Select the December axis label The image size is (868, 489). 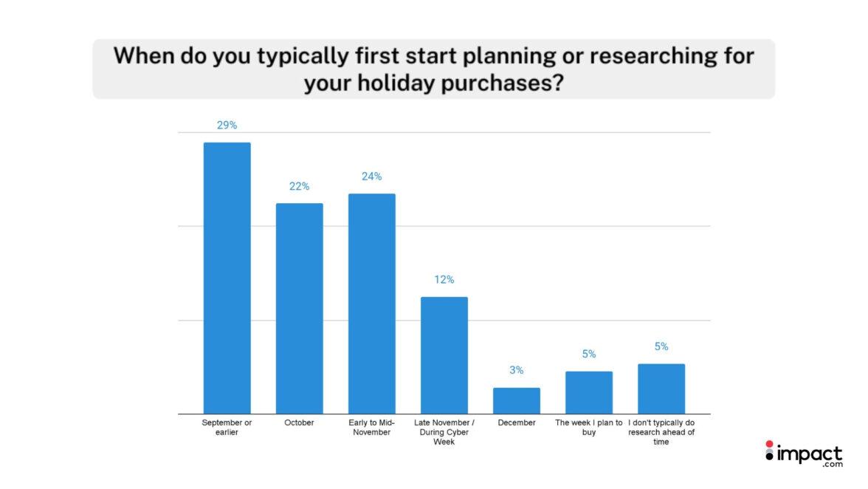pyautogui.click(x=516, y=423)
